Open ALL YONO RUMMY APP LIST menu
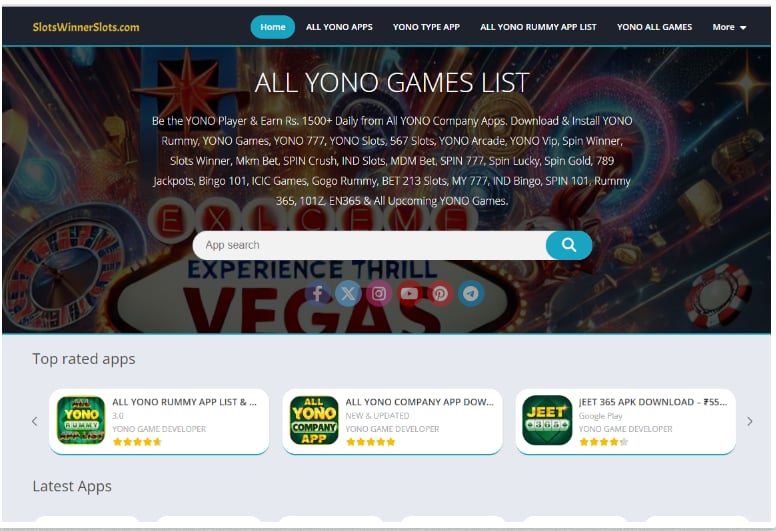Viewport: 776px width, 531px height. (538, 27)
